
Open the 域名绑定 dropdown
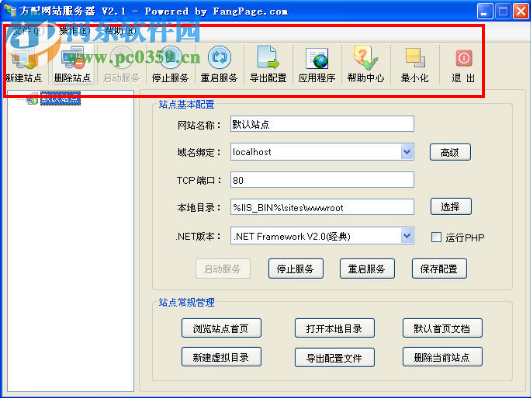tap(407, 152)
